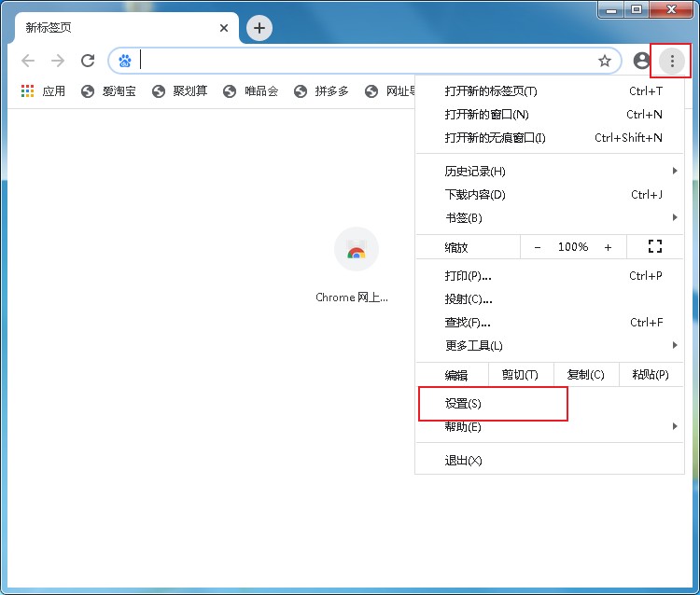Select 打印(P)... menu item
The height and width of the screenshot is (595, 700).
550,276
